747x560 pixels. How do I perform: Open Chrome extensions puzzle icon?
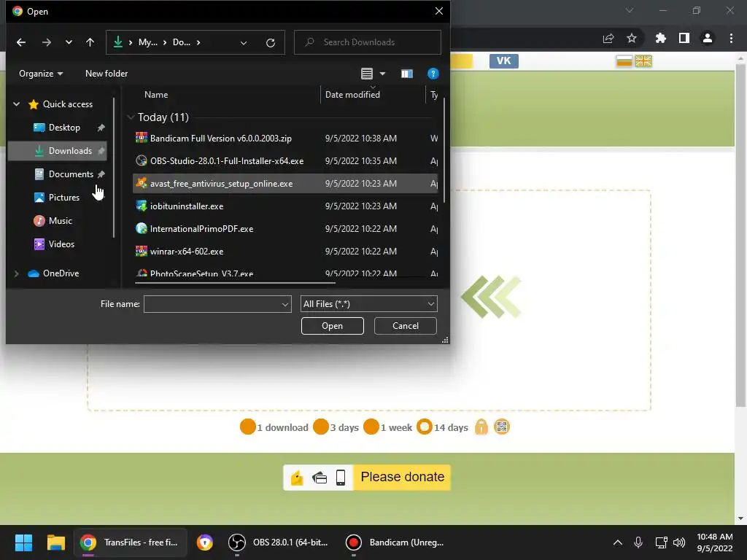click(x=660, y=38)
